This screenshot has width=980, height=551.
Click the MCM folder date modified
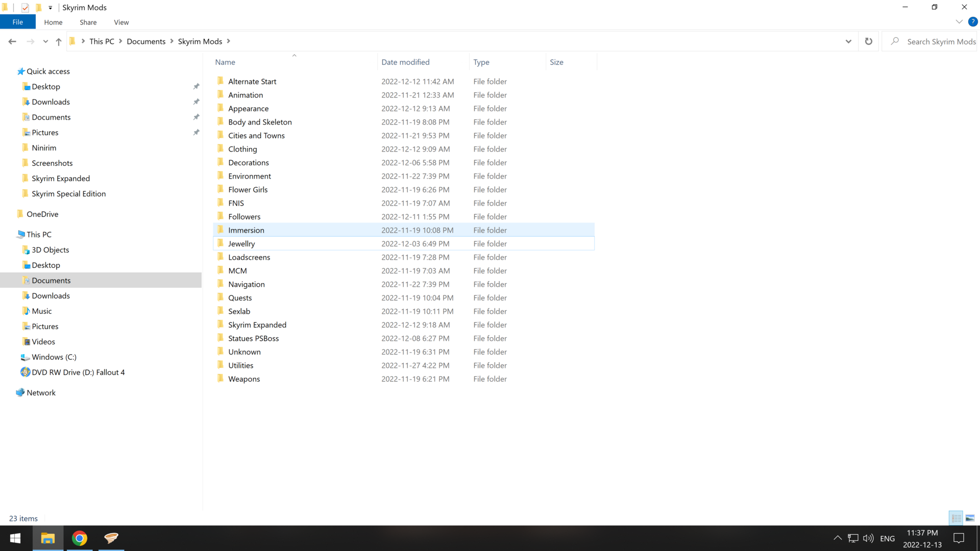(415, 271)
